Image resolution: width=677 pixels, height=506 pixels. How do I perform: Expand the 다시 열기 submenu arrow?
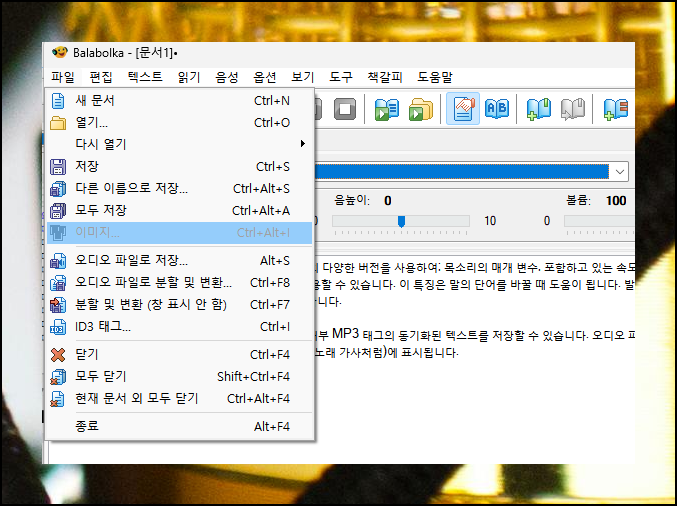pos(303,144)
